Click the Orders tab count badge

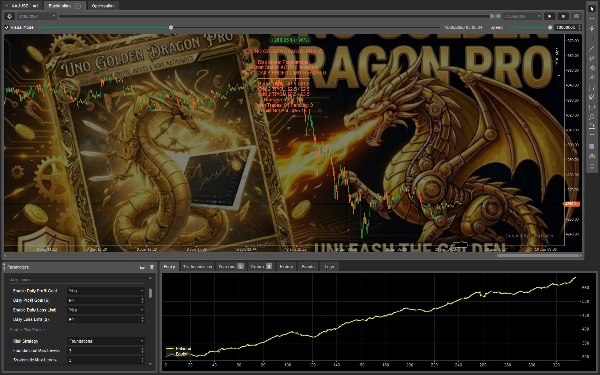point(269,266)
